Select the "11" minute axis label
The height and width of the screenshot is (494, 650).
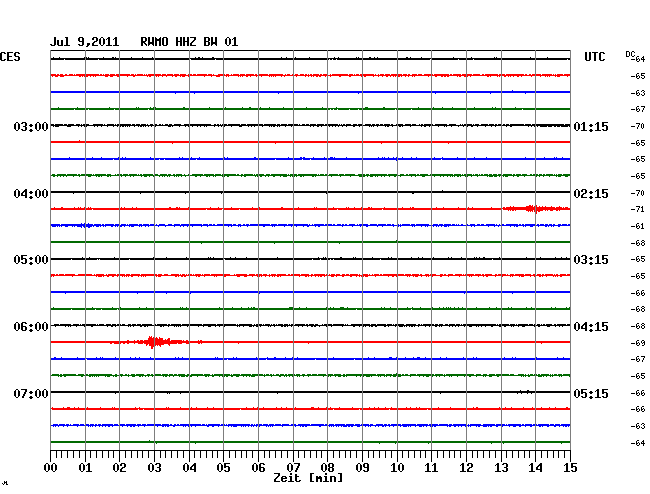431,468
